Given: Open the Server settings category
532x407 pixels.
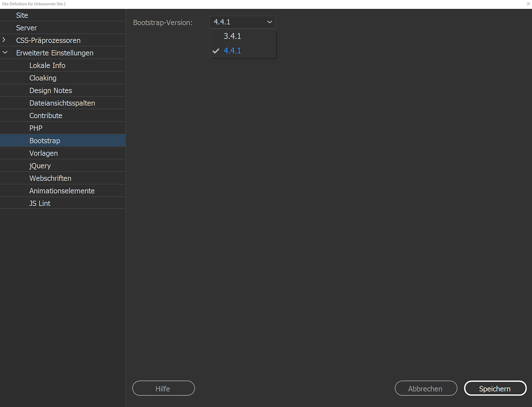Looking at the screenshot, I should click(26, 28).
